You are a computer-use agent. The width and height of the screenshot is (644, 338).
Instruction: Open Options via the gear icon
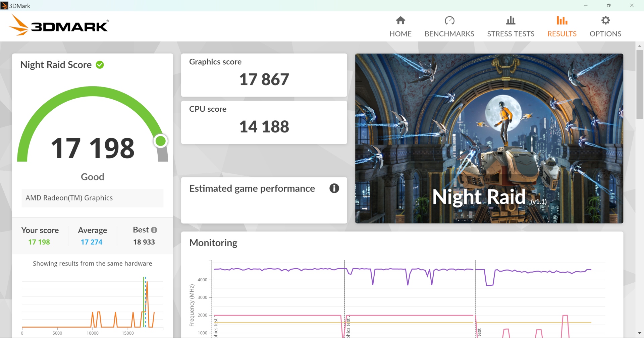tap(605, 21)
